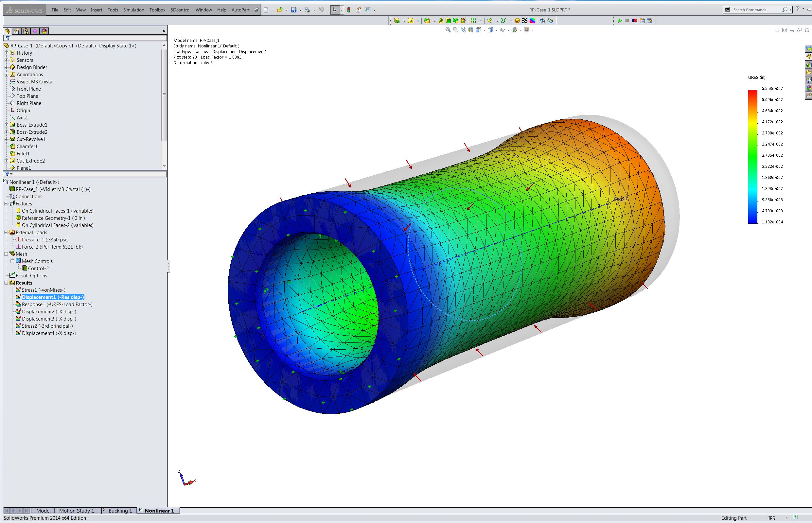Viewport: 812px width, 523px height.
Task: Open the Options checklist icon
Action: 367,10
